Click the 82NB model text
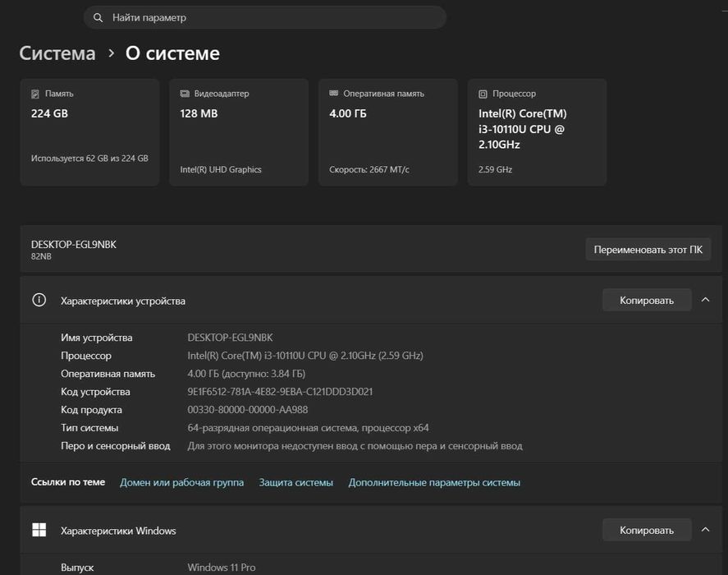728x575 pixels. pyautogui.click(x=41, y=256)
